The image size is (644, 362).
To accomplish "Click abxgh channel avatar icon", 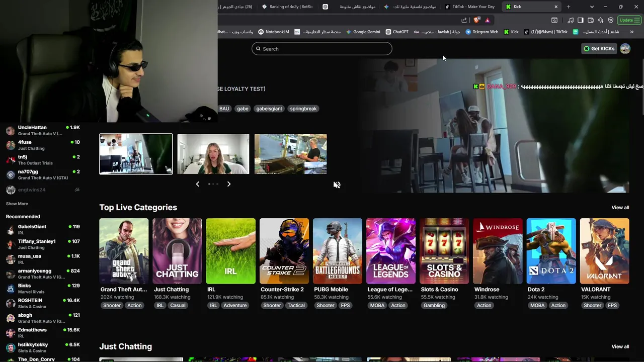I will point(11,318).
